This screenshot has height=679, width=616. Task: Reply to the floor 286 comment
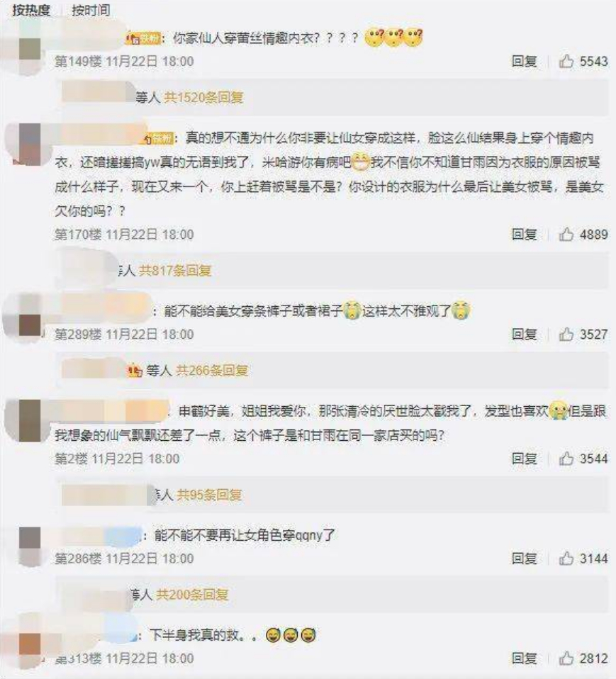524,559
